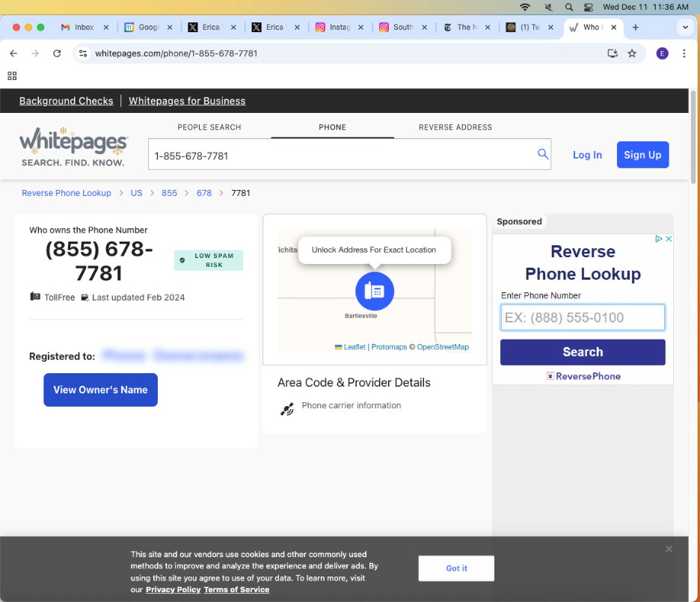Viewport: 700px width, 602px height.
Task: Open the apps grid in bookmarks bar
Action: pos(12,76)
